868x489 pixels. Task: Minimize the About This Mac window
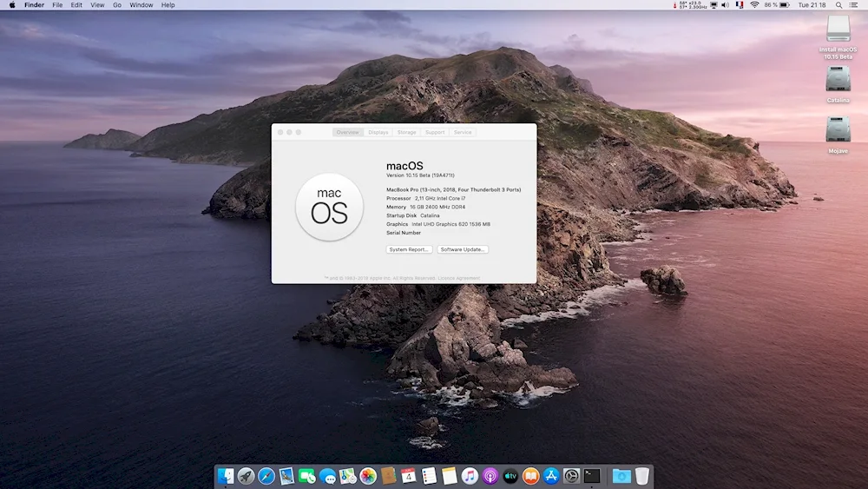(289, 132)
